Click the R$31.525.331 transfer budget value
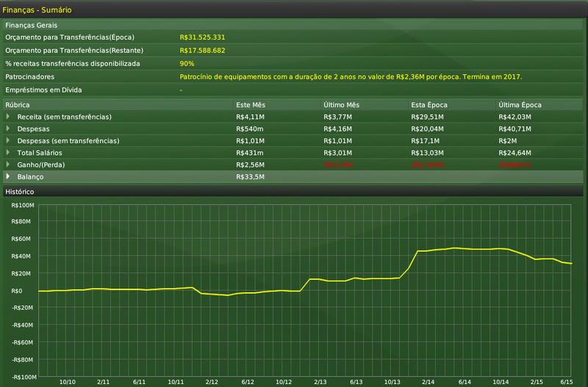The height and width of the screenshot is (387, 588). 202,37
